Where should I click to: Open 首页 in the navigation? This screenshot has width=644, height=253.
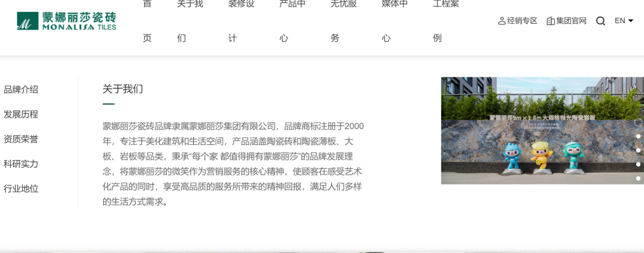pos(148,21)
